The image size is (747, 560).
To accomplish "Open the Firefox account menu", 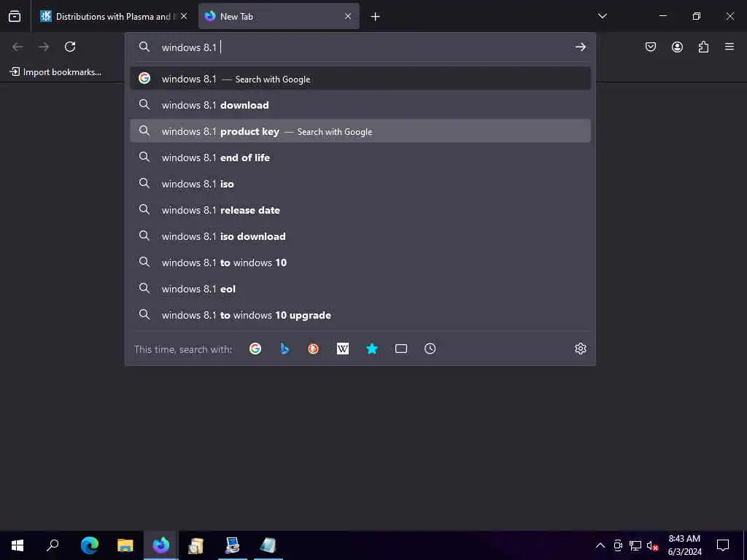I will (677, 47).
